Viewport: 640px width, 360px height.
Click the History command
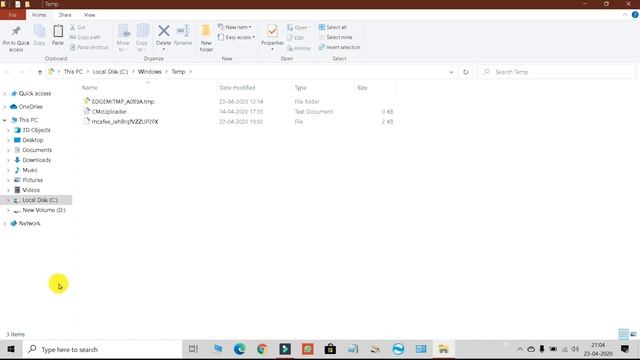pos(299,48)
